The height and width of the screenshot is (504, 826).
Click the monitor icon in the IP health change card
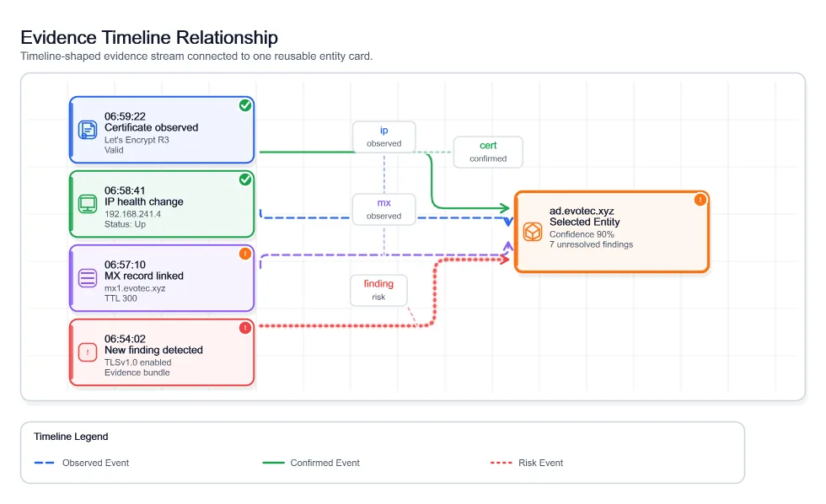click(88, 204)
